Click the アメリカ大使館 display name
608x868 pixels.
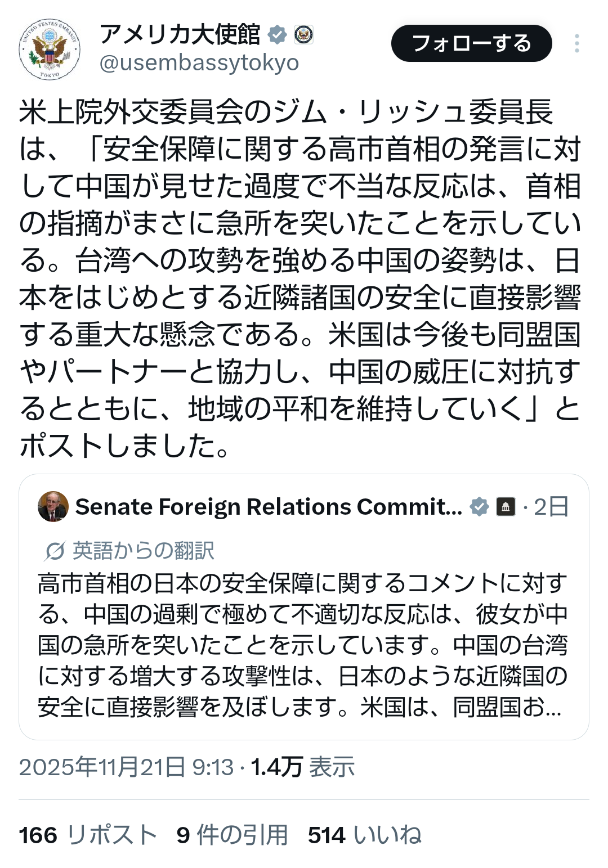180,35
